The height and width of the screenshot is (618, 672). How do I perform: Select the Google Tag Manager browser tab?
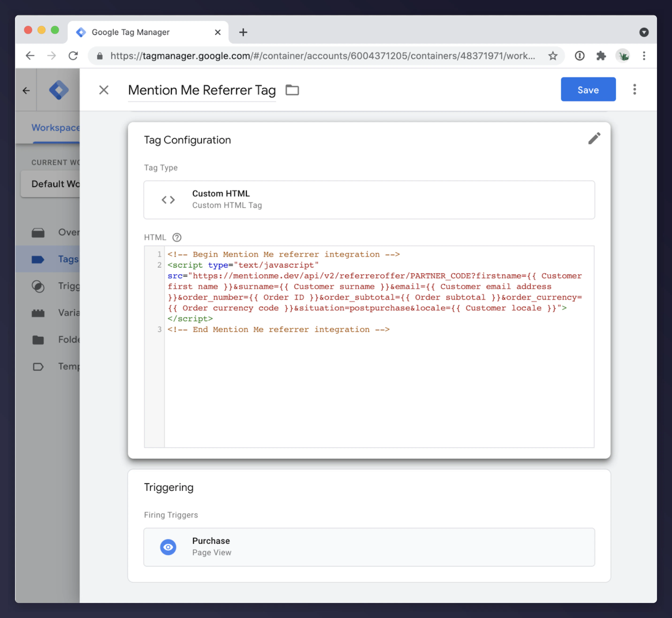tap(148, 32)
